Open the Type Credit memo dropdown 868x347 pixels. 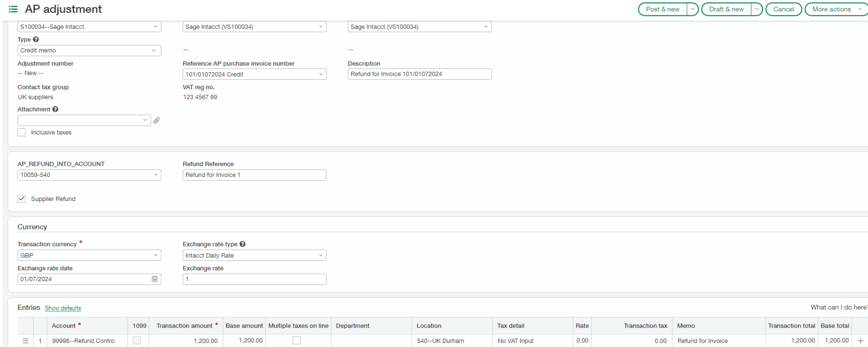pyautogui.click(x=89, y=50)
